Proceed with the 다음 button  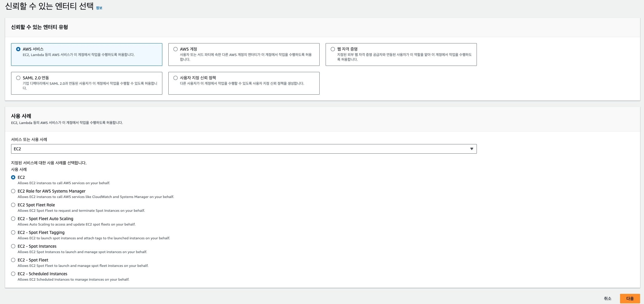630,299
